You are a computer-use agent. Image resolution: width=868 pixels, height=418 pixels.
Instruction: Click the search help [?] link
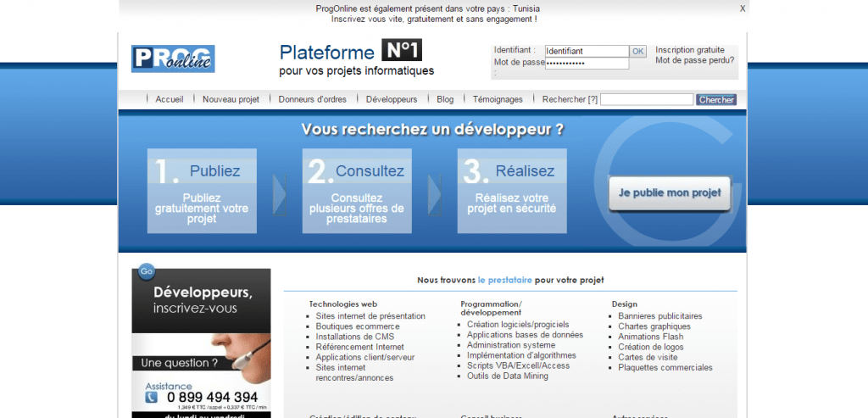coord(593,100)
